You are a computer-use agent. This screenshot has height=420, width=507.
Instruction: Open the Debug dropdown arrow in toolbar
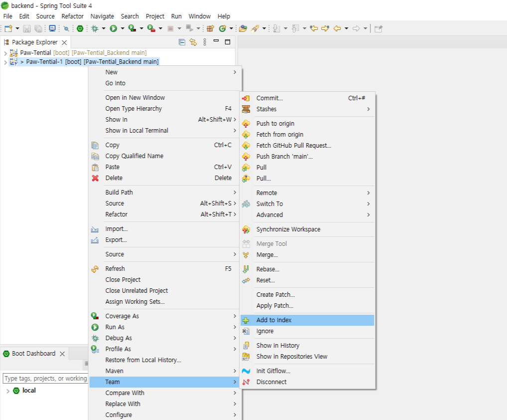[x=104, y=28]
